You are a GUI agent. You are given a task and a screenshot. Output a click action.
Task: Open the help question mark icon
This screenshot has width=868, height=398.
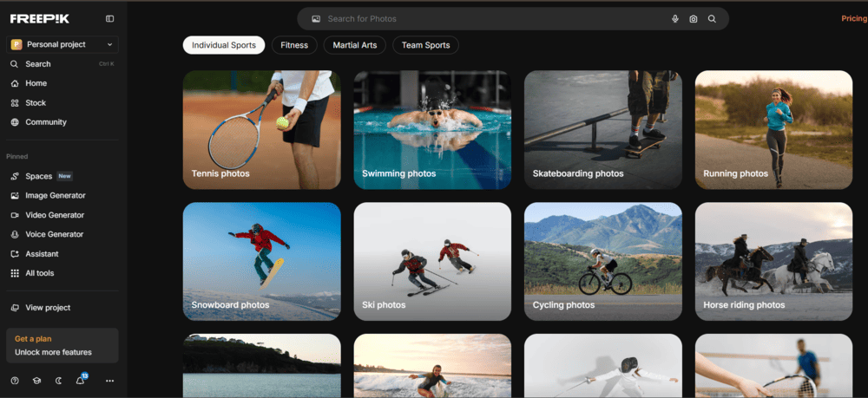click(x=15, y=381)
